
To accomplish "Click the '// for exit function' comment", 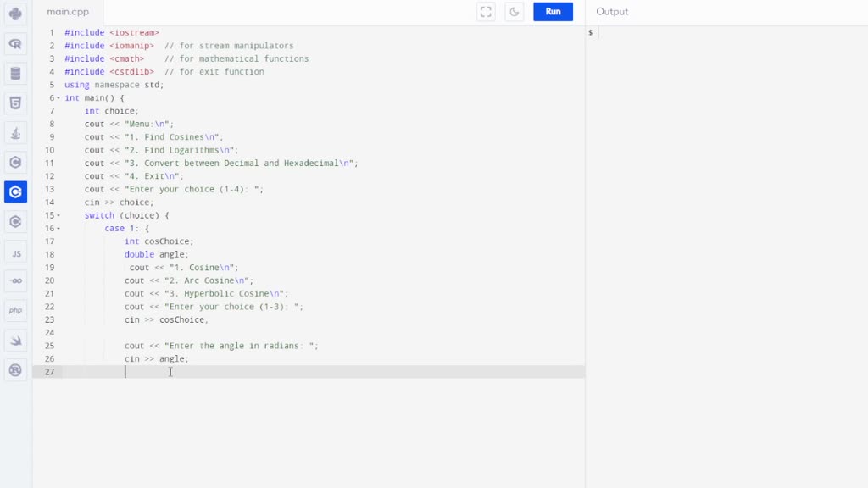I will (214, 72).
